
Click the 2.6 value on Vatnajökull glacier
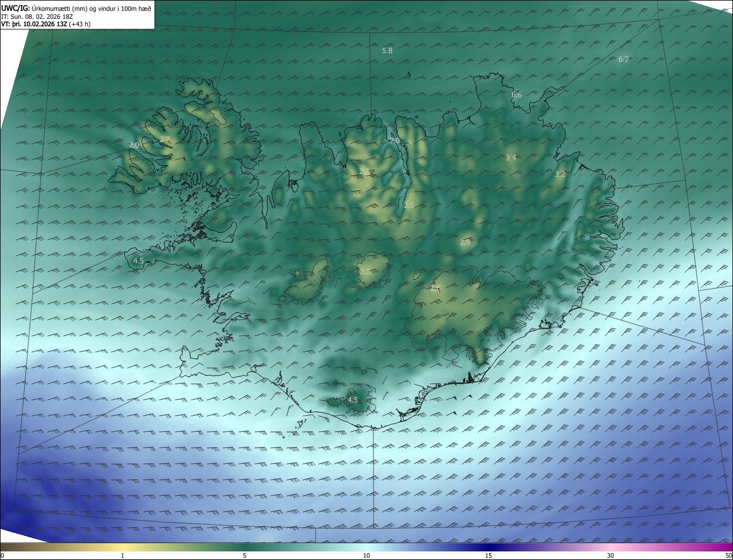435,289
